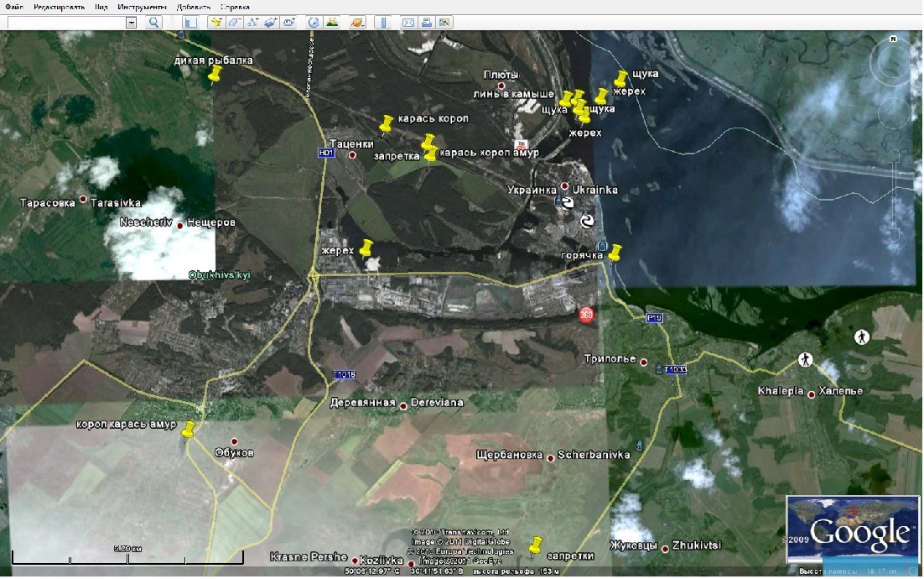The height and width of the screenshot is (579, 924).
Task: Open the Добавить menu
Action: [x=193, y=7]
